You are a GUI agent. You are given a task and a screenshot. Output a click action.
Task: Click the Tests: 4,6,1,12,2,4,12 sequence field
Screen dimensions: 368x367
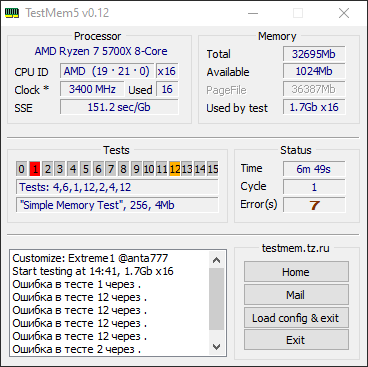click(117, 187)
